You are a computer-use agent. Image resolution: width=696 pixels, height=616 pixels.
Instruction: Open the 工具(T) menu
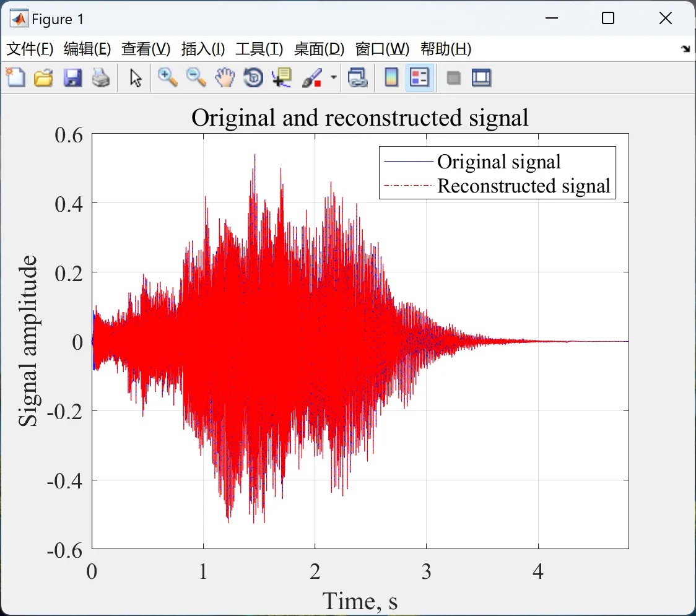259,49
